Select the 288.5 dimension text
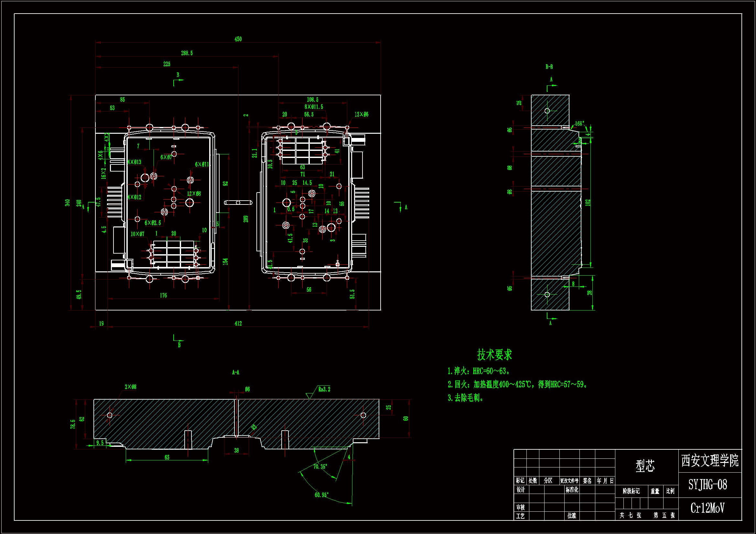 [x=187, y=53]
